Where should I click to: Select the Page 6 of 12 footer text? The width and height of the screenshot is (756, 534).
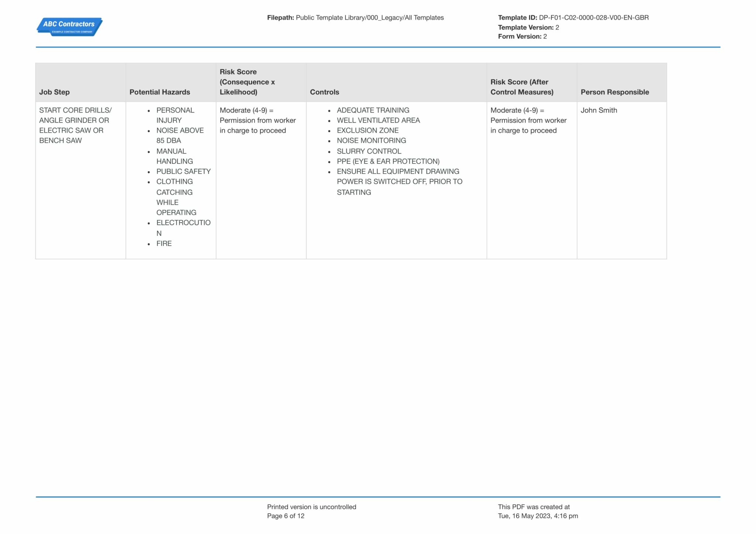pos(285,516)
